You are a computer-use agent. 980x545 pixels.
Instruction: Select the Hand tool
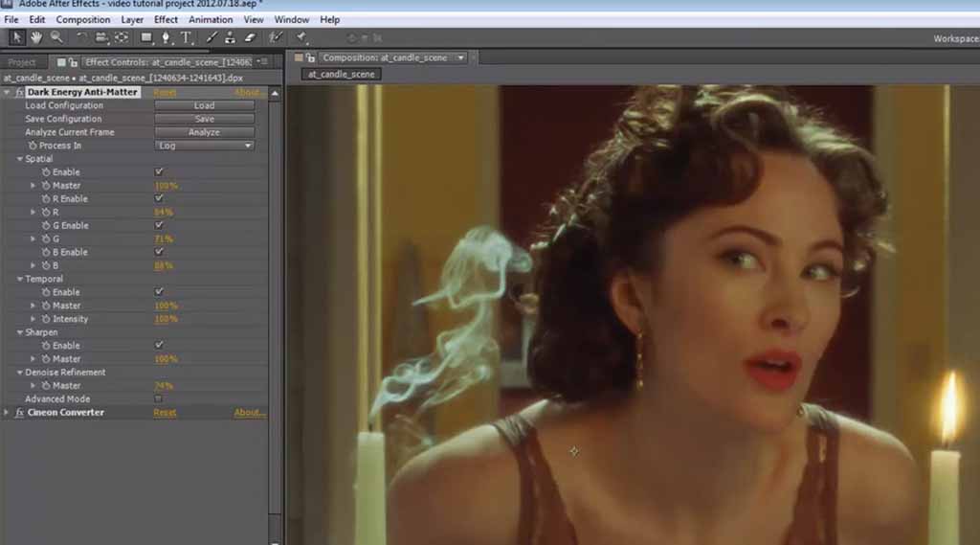pyautogui.click(x=36, y=37)
